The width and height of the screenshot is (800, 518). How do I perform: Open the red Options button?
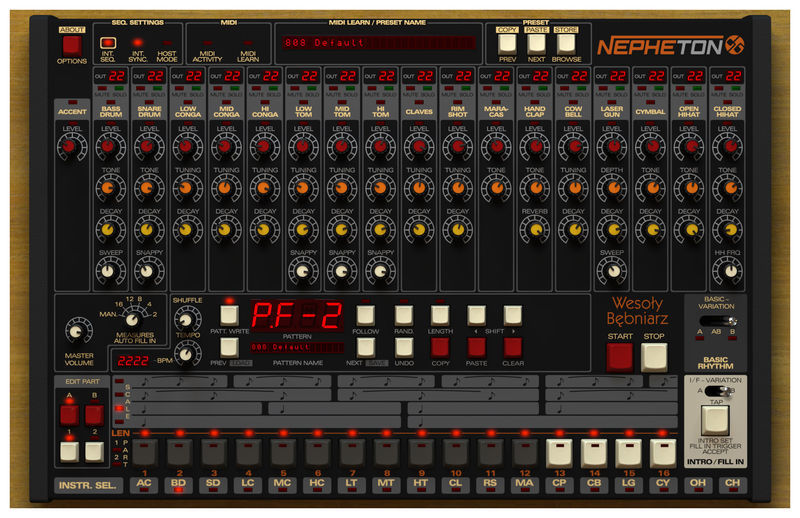[x=71, y=46]
